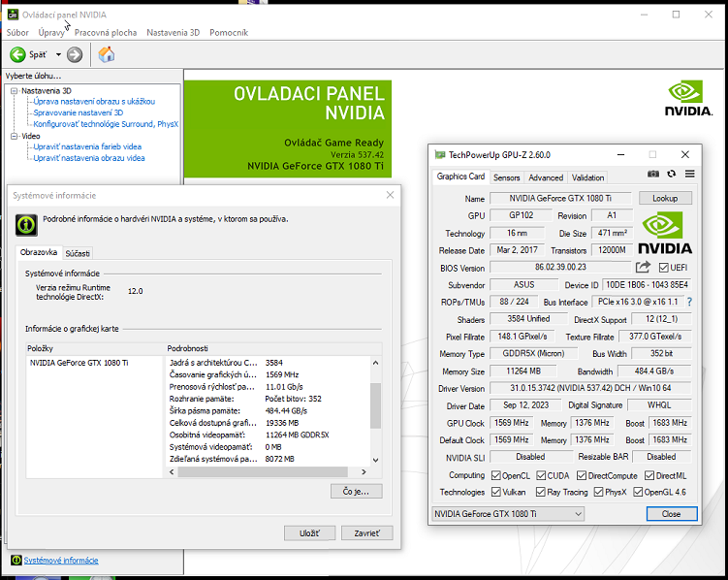Click the horizontal scroll left arrow
The width and height of the screenshot is (728, 580).
pyautogui.click(x=172, y=471)
